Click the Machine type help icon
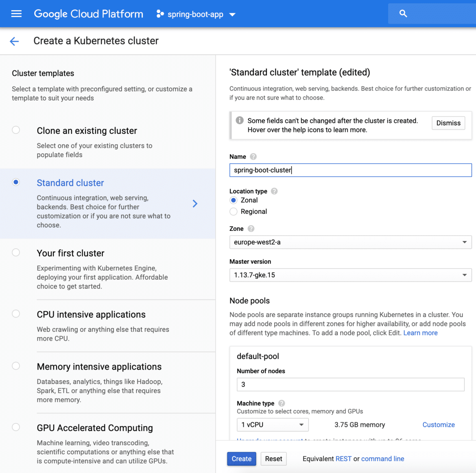Image resolution: width=476 pixels, height=473 pixels. [x=282, y=403]
